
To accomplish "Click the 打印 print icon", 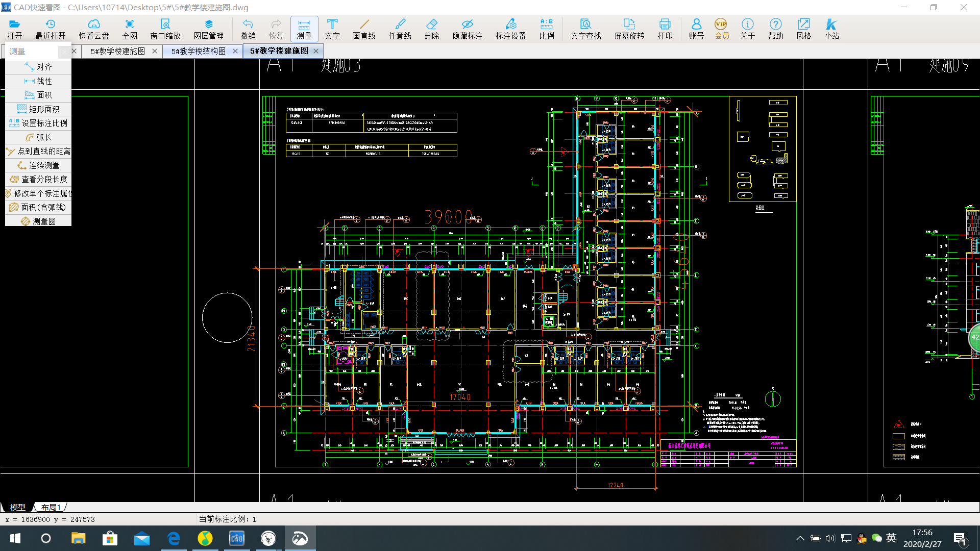I will pos(665,29).
